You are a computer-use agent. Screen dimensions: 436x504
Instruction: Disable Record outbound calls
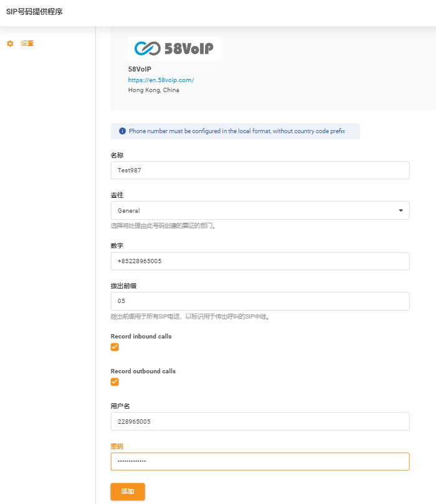coord(113,381)
